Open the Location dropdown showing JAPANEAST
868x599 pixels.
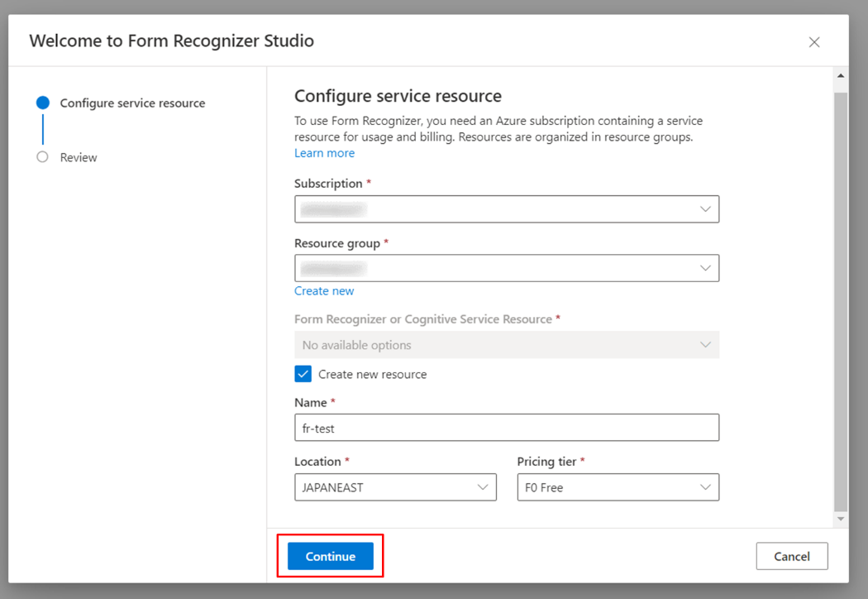coord(395,487)
